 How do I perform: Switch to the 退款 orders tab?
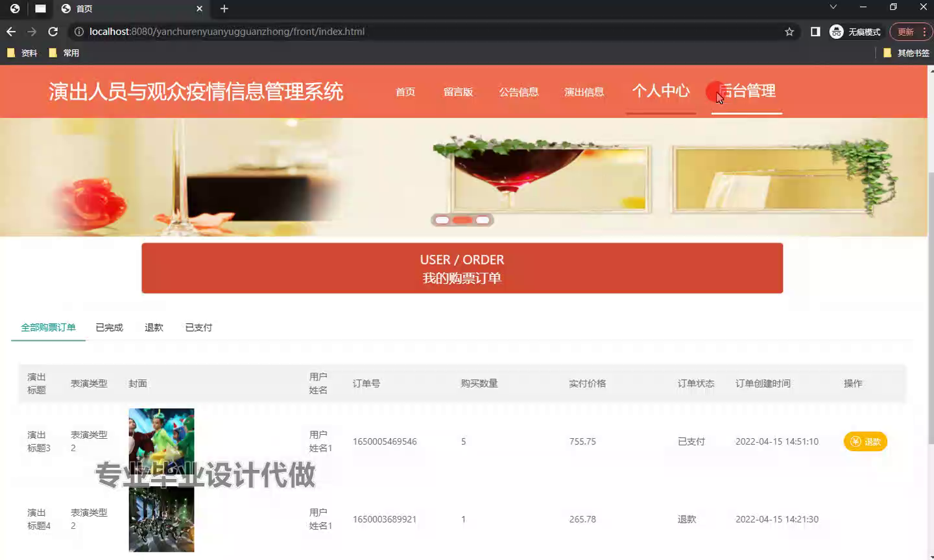(x=154, y=327)
